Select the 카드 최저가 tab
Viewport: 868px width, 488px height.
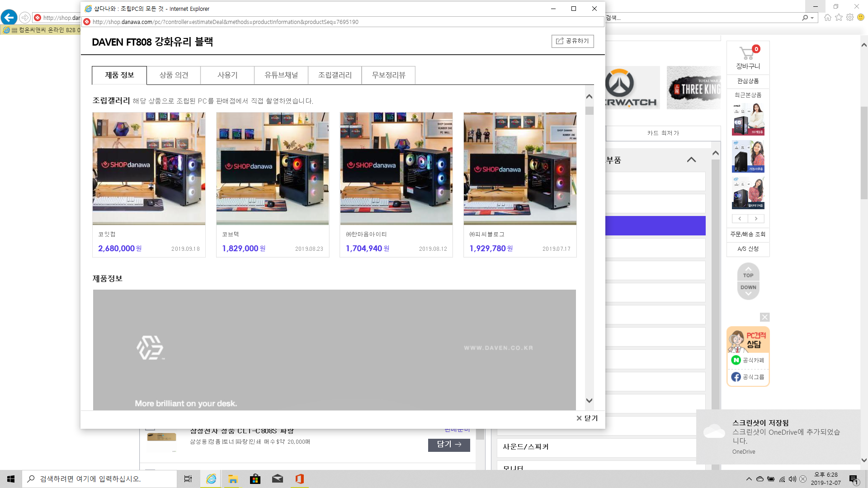[x=663, y=133]
